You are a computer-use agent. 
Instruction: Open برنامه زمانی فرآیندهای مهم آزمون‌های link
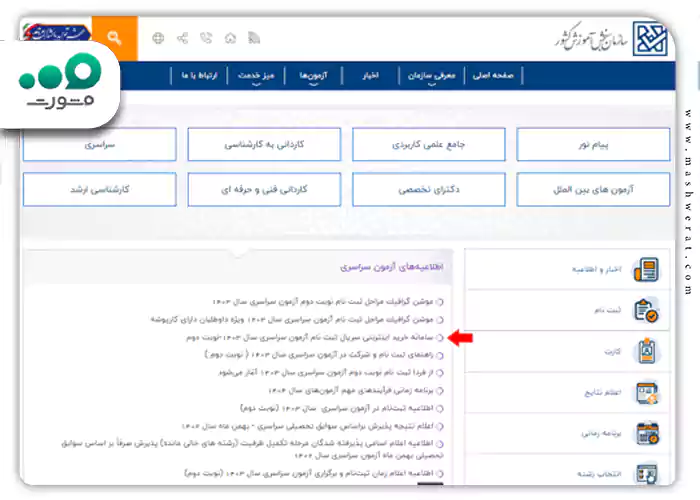coord(351,391)
